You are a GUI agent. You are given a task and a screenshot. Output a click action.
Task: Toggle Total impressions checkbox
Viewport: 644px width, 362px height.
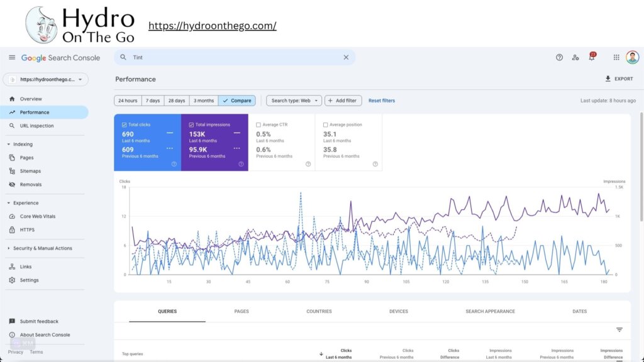point(191,125)
